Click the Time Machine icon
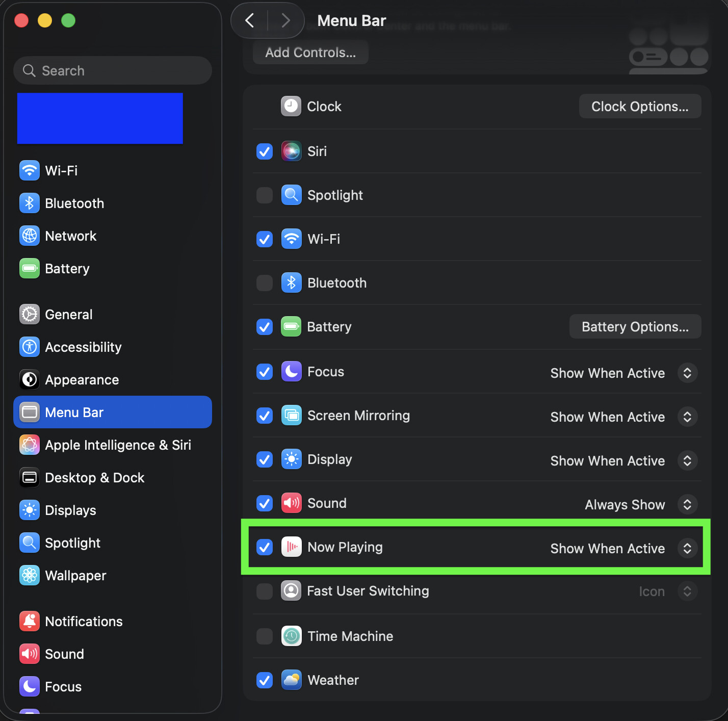The height and width of the screenshot is (721, 728). (x=292, y=636)
